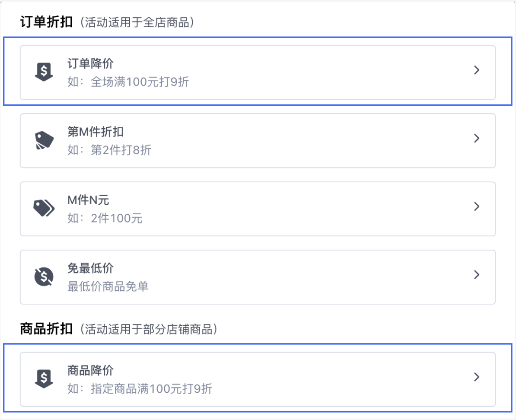This screenshot has width=516, height=420.
Task: Click example text 2件100元
Action: click(x=116, y=218)
